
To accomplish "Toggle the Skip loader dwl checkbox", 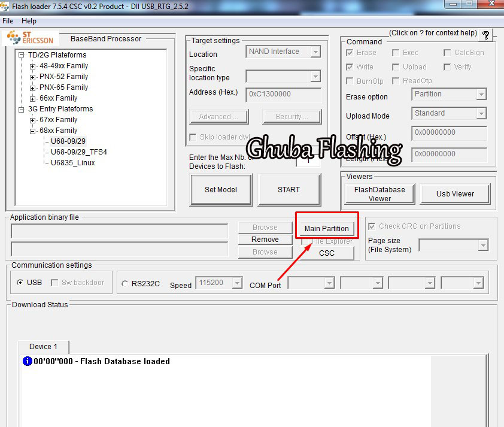I will tap(193, 137).
